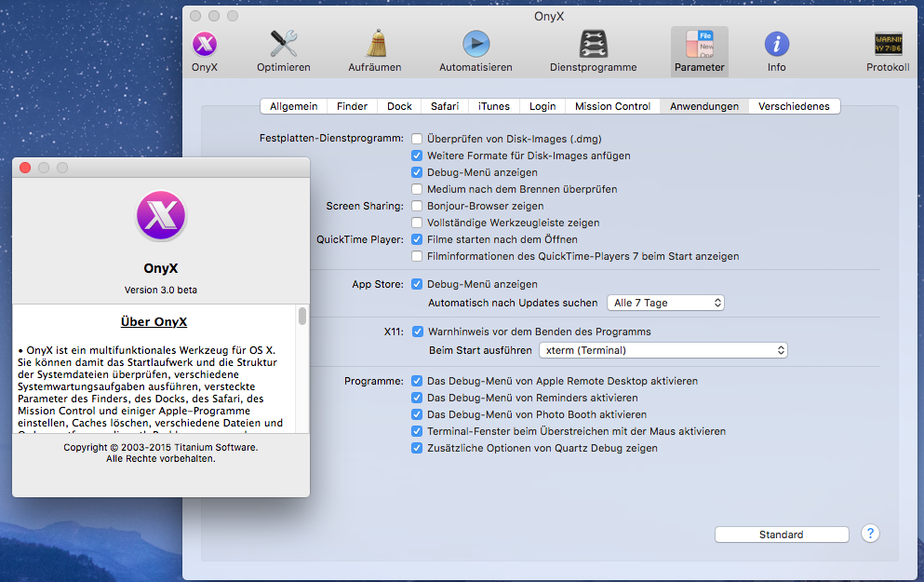Toggle Festplatten-Dienstprogramm Debug-Menü anzeigen
The height and width of the screenshot is (582, 924).
417,172
